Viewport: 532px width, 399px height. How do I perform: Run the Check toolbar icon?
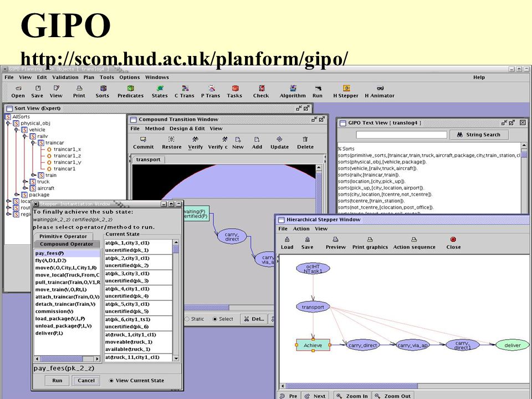coord(261,91)
